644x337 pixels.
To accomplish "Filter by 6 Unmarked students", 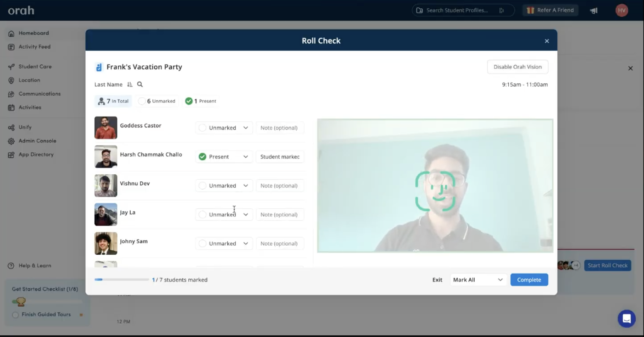I will pos(157,101).
